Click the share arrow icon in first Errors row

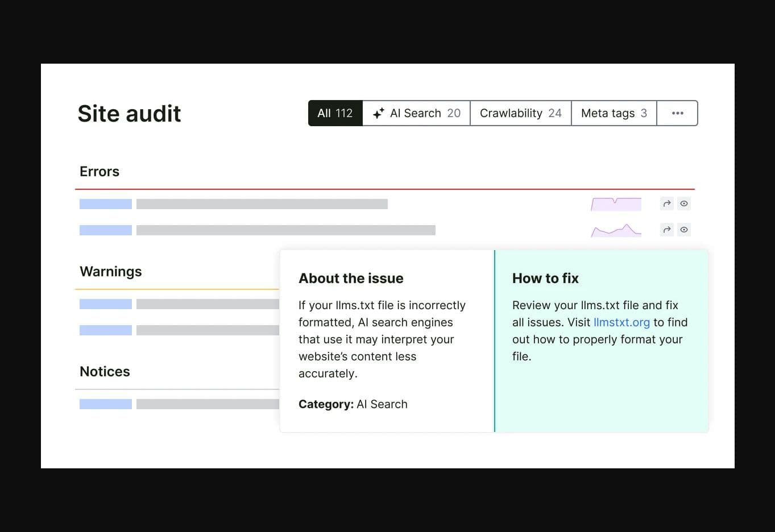click(x=667, y=203)
